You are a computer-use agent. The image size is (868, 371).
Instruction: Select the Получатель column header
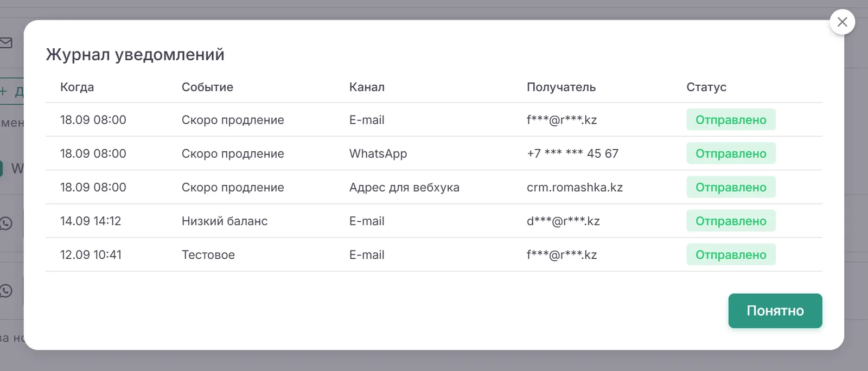coord(561,87)
